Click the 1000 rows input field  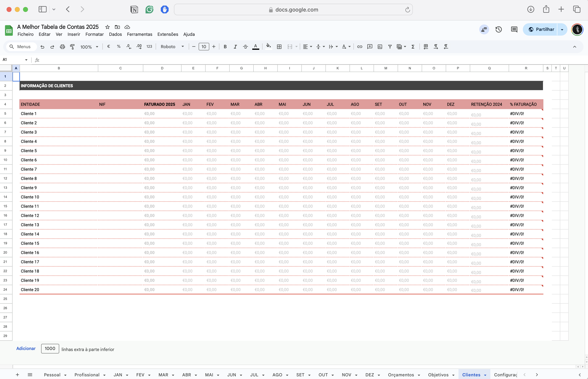[x=50, y=349]
